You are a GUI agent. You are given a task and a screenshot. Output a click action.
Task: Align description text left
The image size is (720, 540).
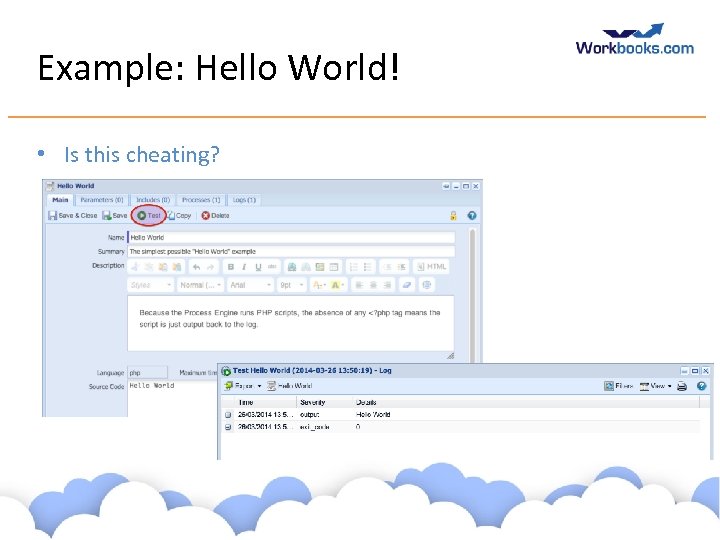(359, 285)
